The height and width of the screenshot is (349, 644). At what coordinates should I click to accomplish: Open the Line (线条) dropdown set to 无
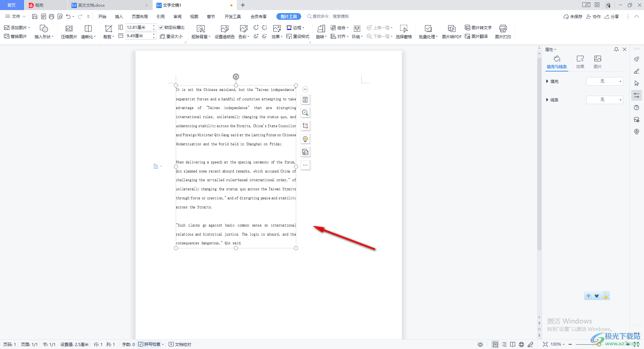[x=604, y=100]
